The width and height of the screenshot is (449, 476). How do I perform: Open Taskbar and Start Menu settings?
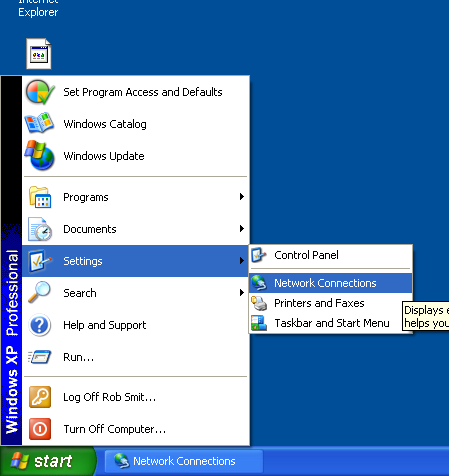[331, 323]
